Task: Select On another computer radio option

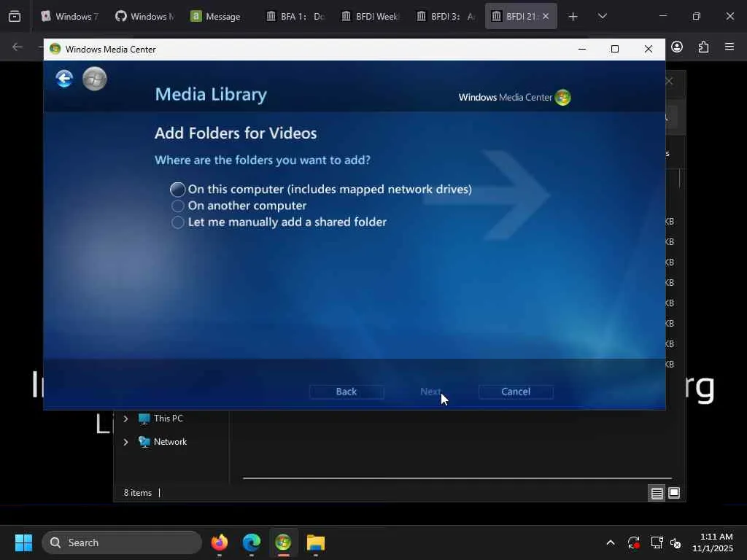Action: (178, 206)
